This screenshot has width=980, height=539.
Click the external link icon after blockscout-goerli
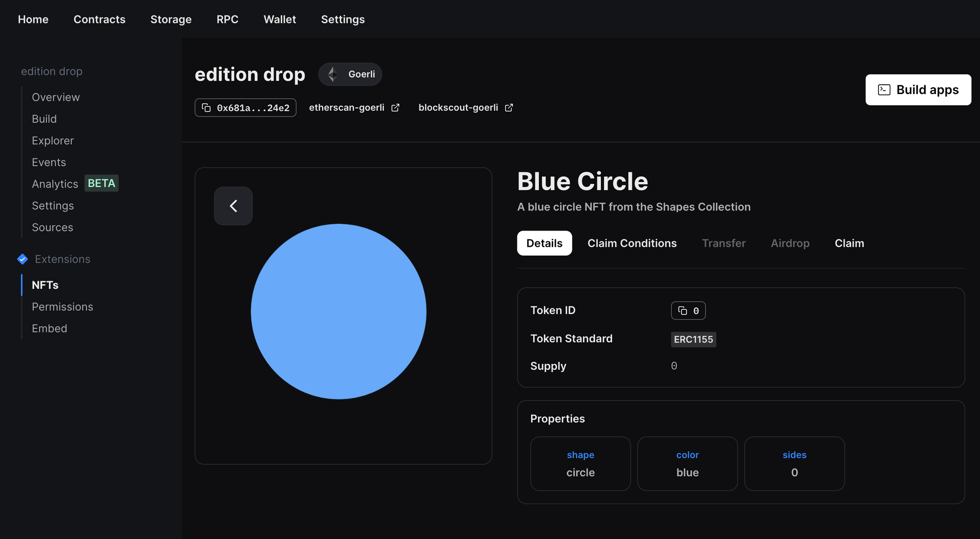[x=509, y=108]
